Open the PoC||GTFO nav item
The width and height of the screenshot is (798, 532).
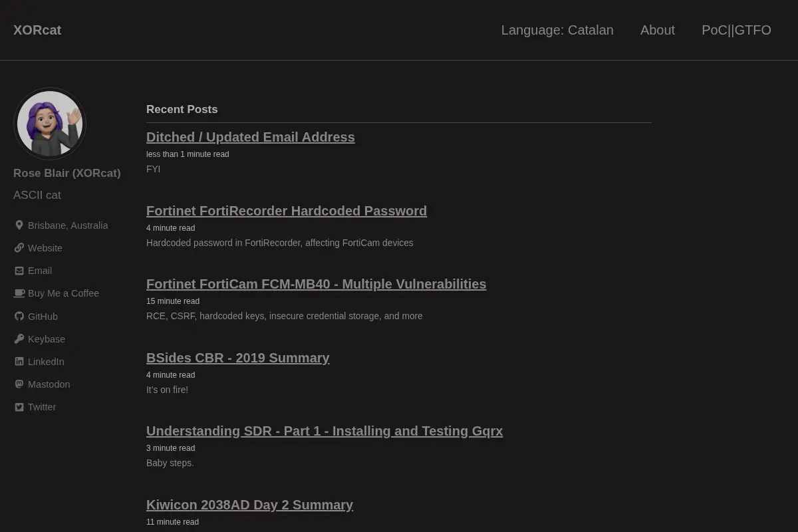tap(736, 30)
